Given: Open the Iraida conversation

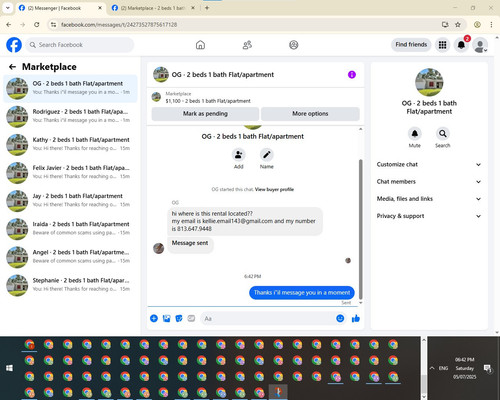Looking at the screenshot, I should [70, 229].
